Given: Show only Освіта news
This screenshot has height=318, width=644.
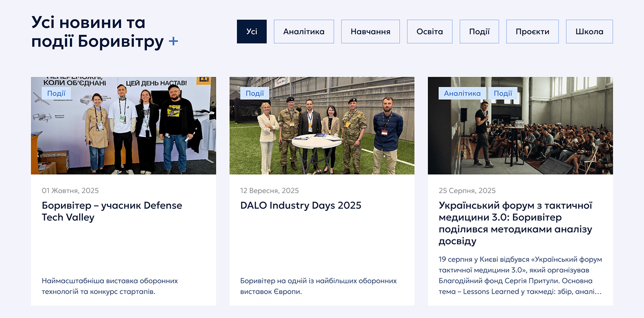Looking at the screenshot, I should [x=430, y=32].
